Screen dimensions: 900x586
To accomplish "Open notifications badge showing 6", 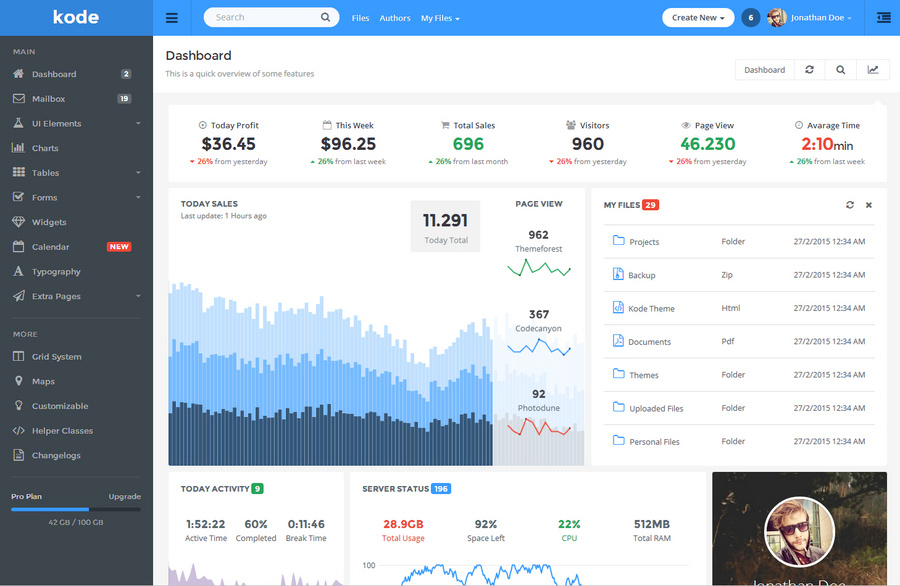I will pos(750,18).
